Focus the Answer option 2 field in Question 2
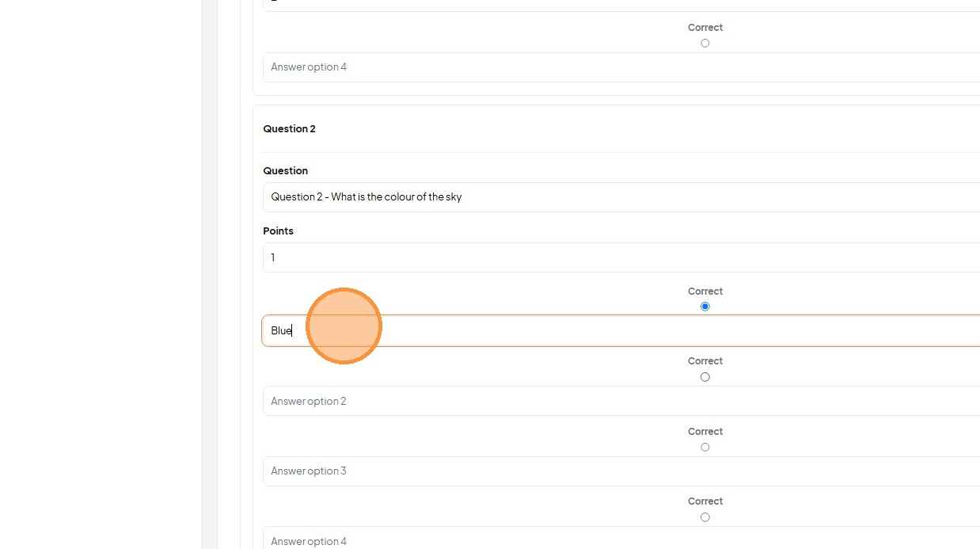 coord(621,401)
